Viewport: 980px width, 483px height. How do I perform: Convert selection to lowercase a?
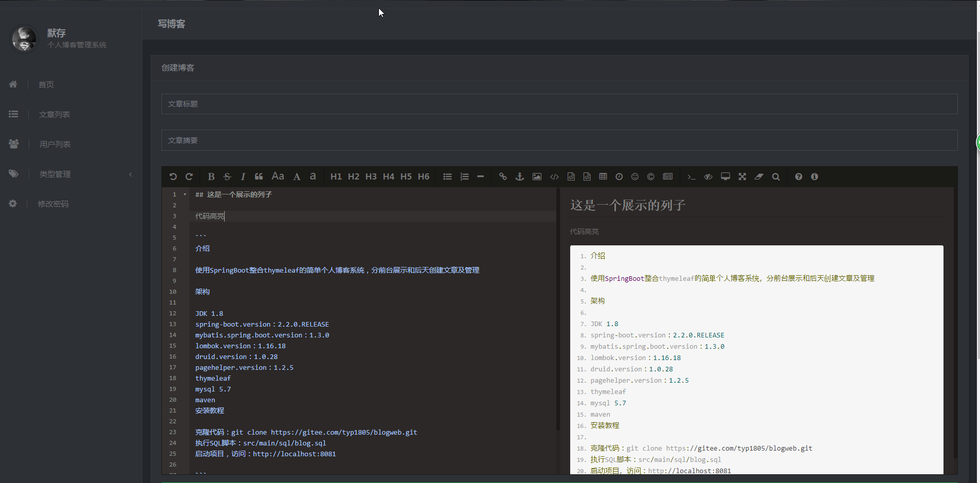(313, 176)
